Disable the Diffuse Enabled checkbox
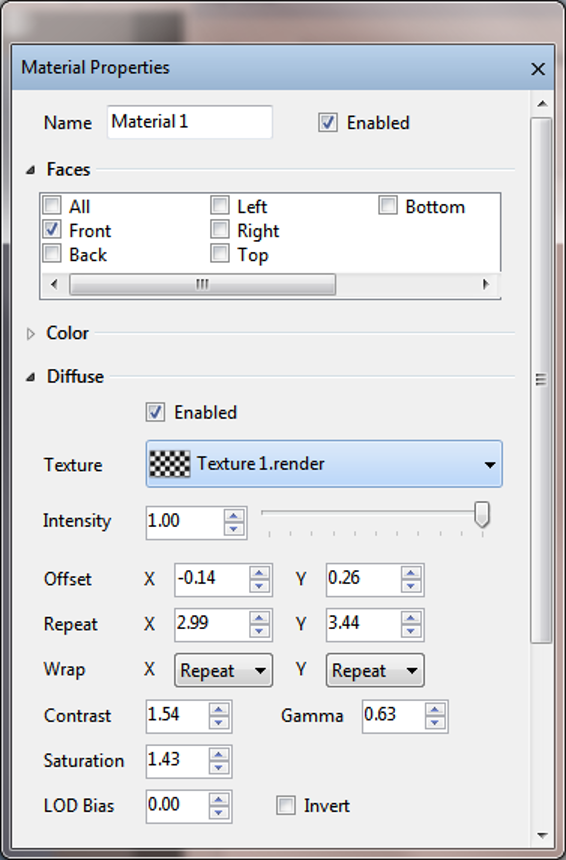The image size is (566, 860). coord(155,412)
